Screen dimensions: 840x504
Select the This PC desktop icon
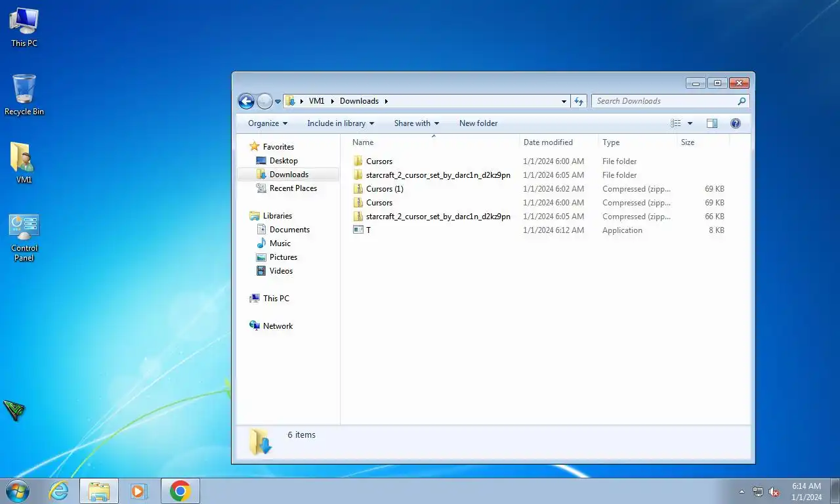click(24, 28)
